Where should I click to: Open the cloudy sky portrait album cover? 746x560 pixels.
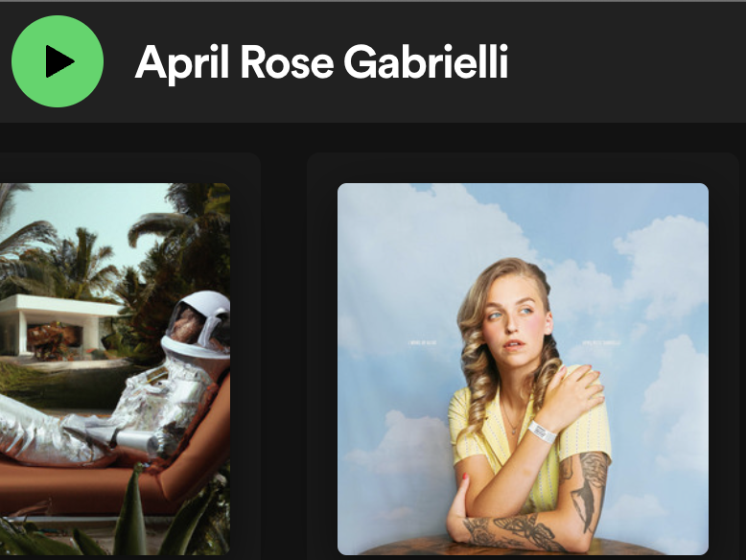[x=523, y=369]
